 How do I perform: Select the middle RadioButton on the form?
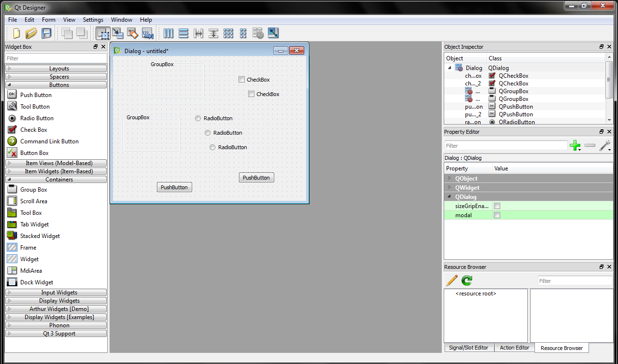click(x=224, y=133)
